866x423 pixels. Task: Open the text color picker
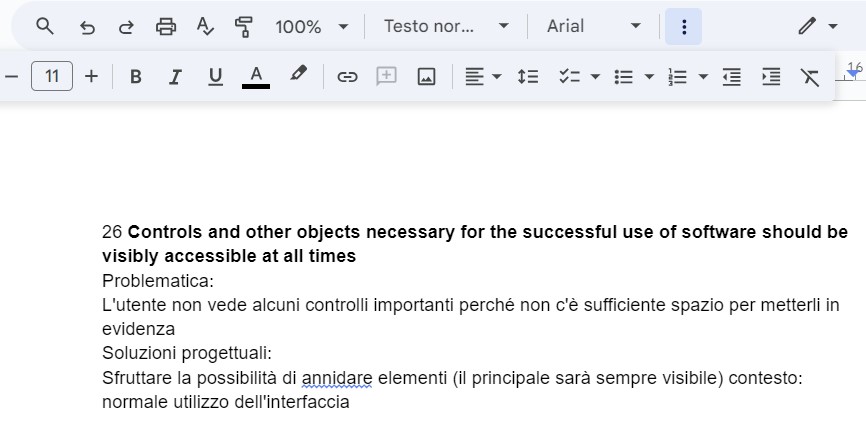point(256,76)
